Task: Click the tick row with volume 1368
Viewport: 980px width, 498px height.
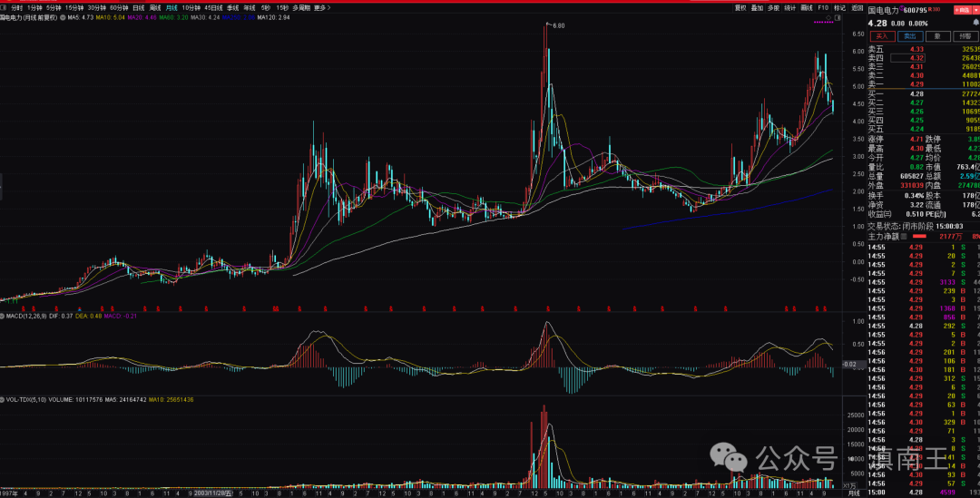Action: click(x=924, y=308)
